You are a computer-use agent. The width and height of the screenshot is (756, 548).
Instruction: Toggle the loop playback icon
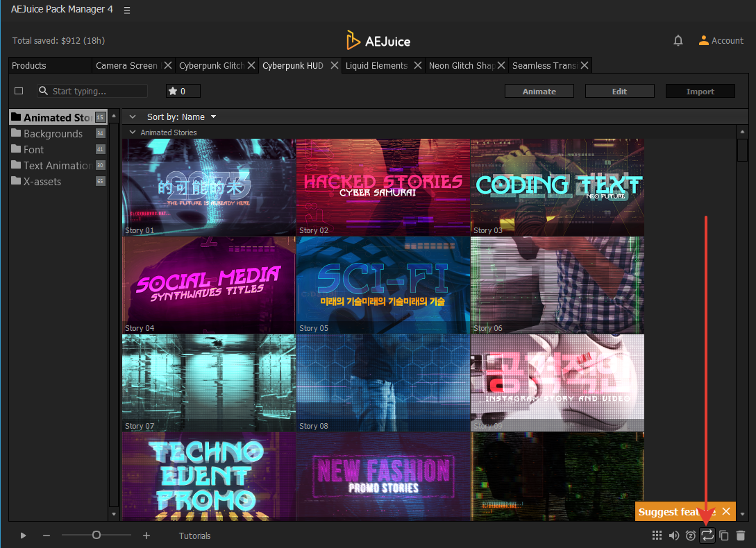707,536
